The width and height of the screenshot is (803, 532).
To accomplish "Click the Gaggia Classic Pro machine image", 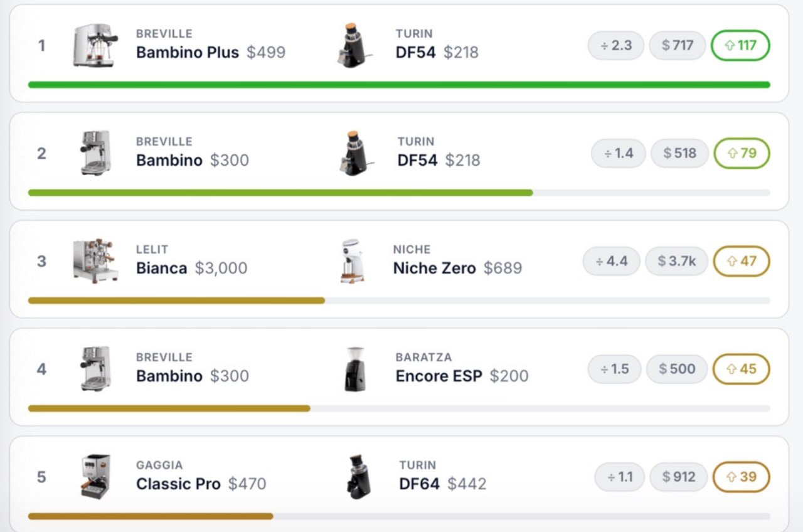I will point(95,477).
